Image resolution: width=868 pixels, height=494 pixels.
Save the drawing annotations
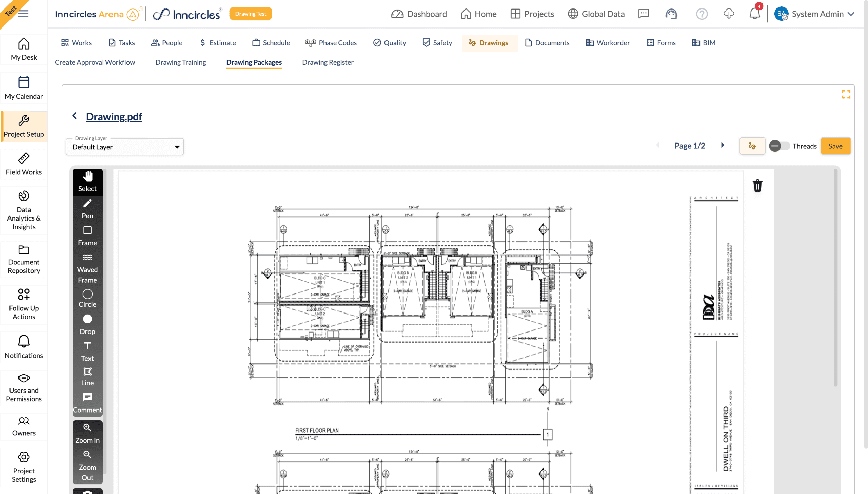point(835,146)
